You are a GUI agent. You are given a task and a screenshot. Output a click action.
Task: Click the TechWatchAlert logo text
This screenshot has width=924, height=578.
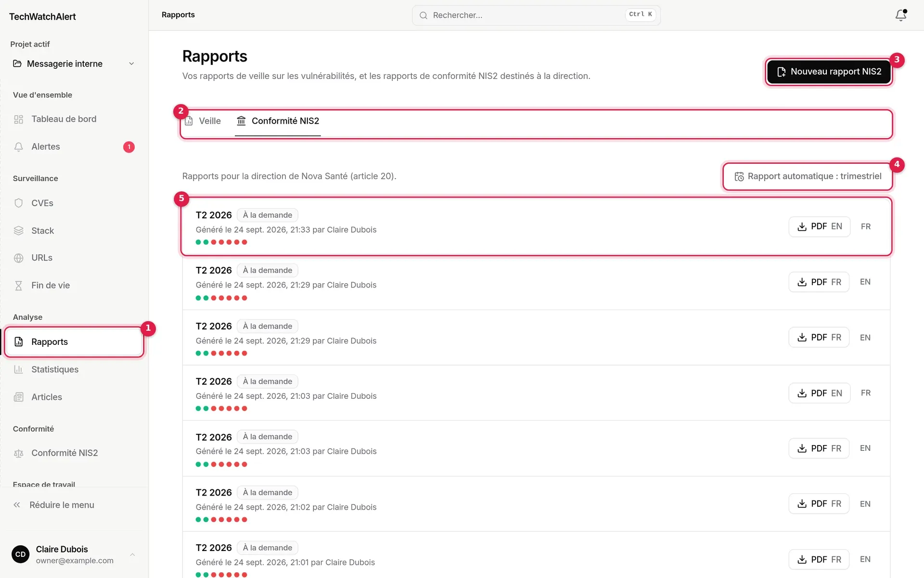point(42,16)
